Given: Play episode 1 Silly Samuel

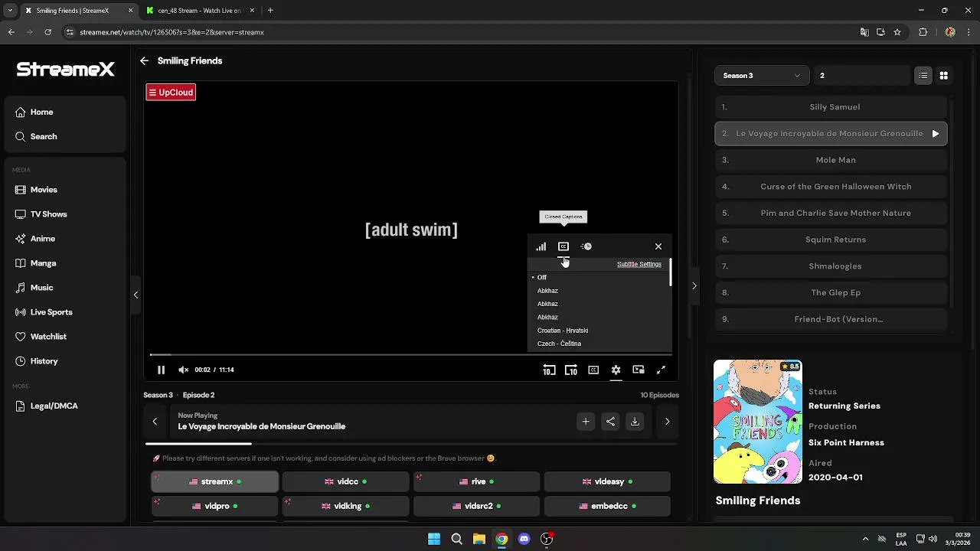Looking at the screenshot, I should click(831, 107).
